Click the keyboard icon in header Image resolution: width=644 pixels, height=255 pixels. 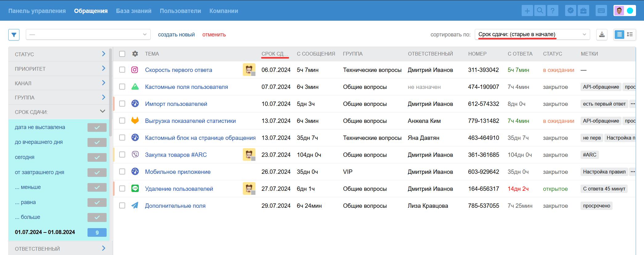[x=601, y=11]
